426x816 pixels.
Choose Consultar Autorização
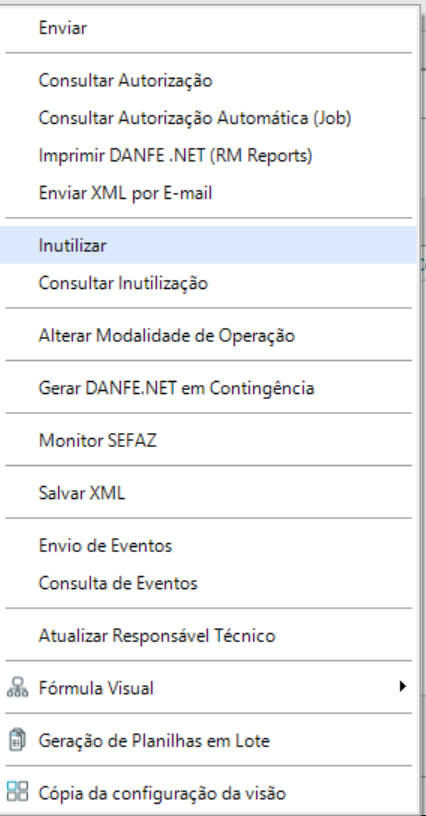(209, 81)
